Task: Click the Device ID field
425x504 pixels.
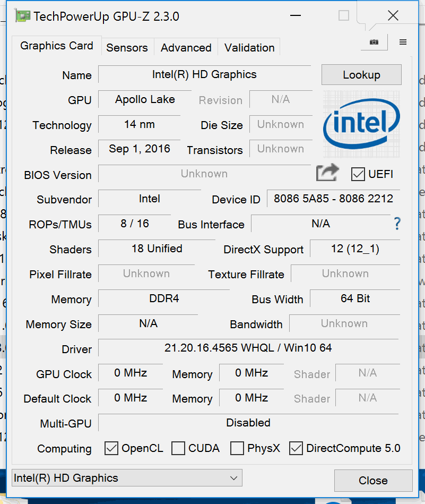Action: pos(333,199)
